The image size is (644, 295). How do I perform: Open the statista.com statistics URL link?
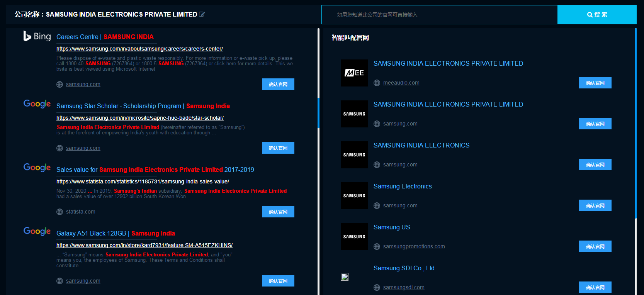pyautogui.click(x=143, y=181)
